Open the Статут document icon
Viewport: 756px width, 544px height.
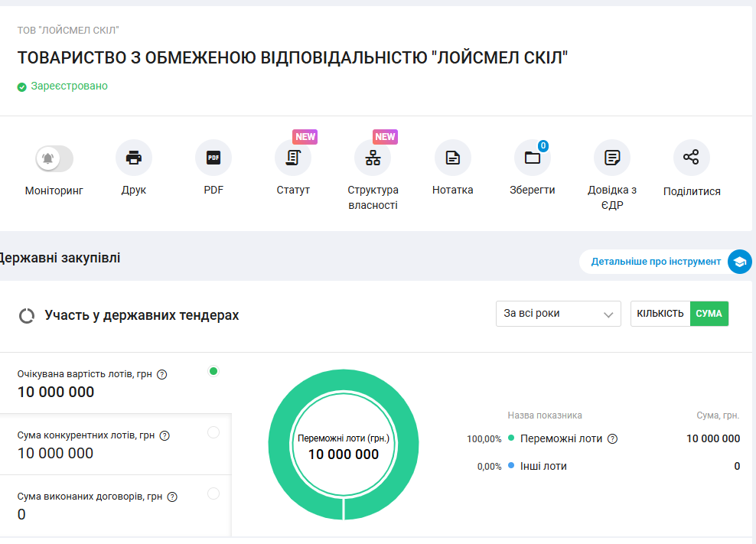coord(293,158)
